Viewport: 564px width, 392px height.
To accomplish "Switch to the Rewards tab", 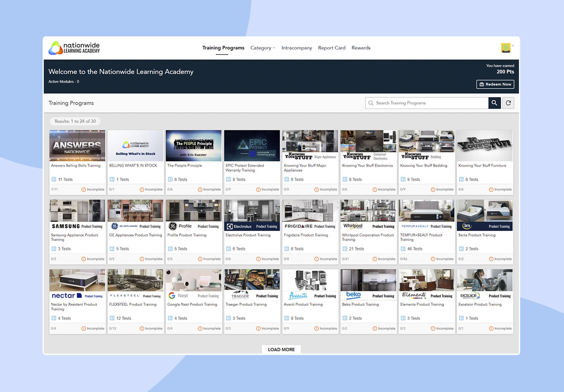I will pyautogui.click(x=361, y=48).
